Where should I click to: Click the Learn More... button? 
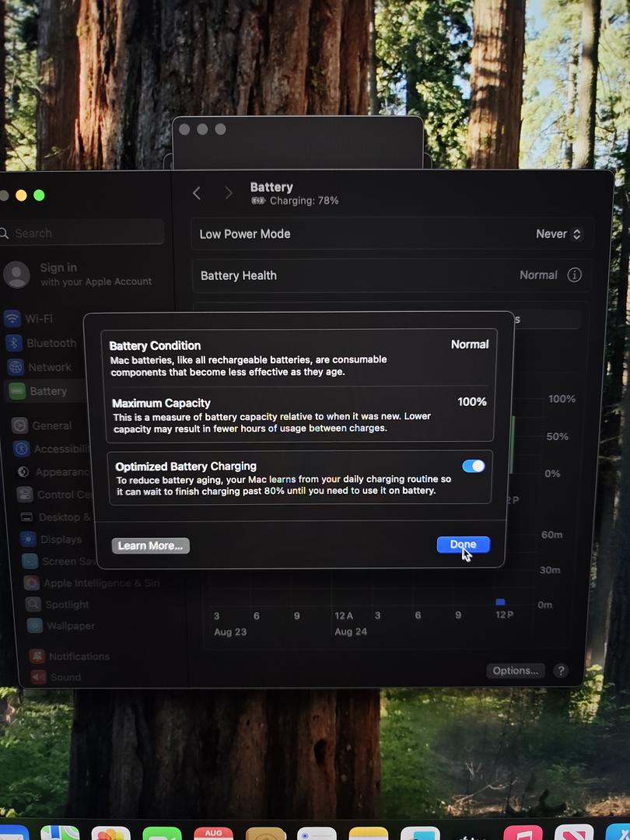(151, 546)
